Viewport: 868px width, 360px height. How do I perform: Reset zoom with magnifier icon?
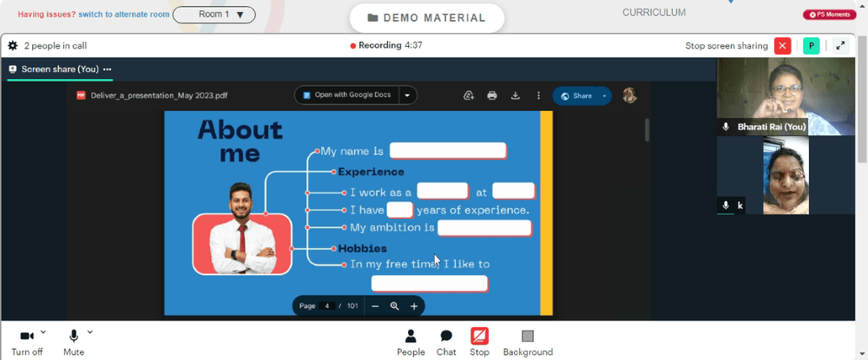(395, 306)
